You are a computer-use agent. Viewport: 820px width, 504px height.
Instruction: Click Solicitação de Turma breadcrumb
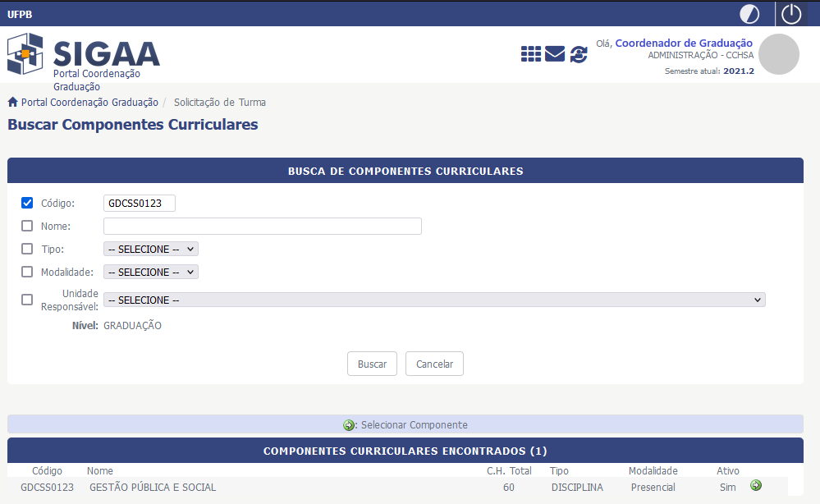point(220,103)
